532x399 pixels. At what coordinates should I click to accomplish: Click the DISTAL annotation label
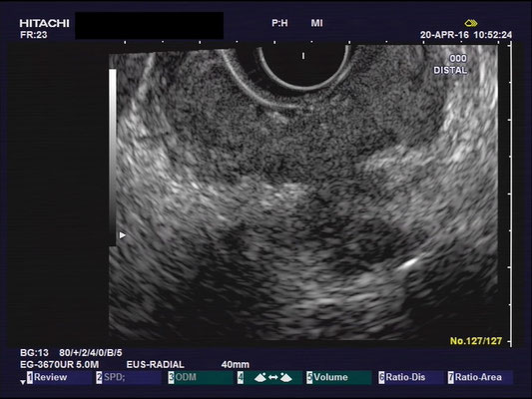tap(450, 70)
